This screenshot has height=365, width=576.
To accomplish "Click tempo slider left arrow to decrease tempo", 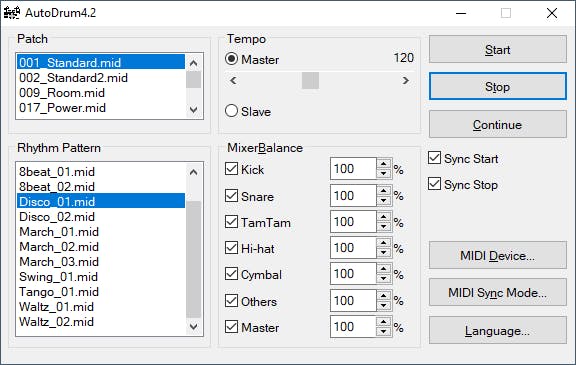I will click(233, 80).
